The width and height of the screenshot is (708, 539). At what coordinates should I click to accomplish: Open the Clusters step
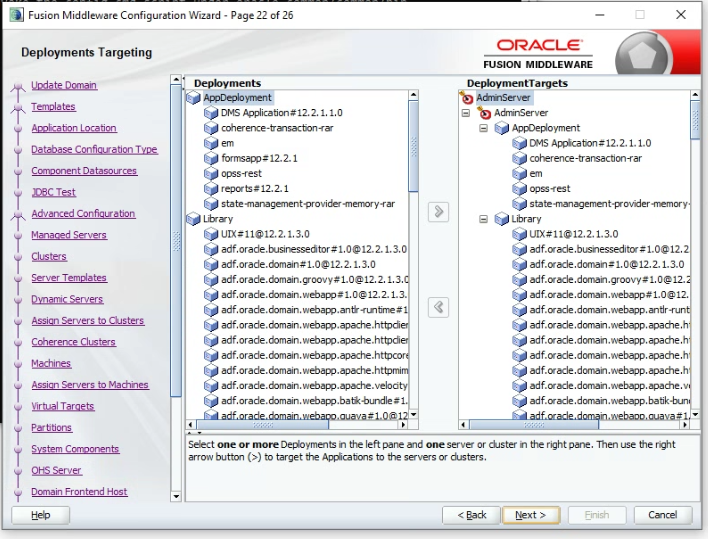pyautogui.click(x=49, y=256)
